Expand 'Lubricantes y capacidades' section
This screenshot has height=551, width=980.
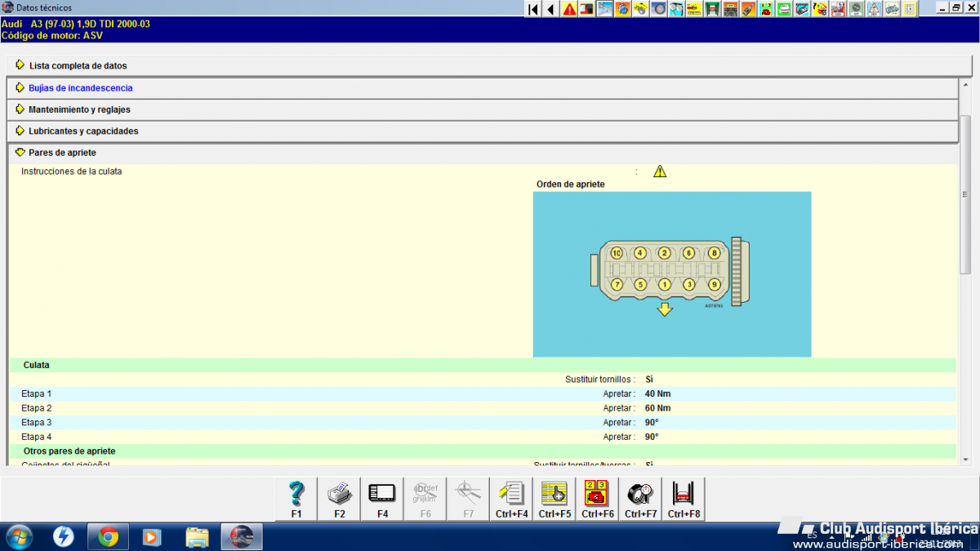(483, 131)
